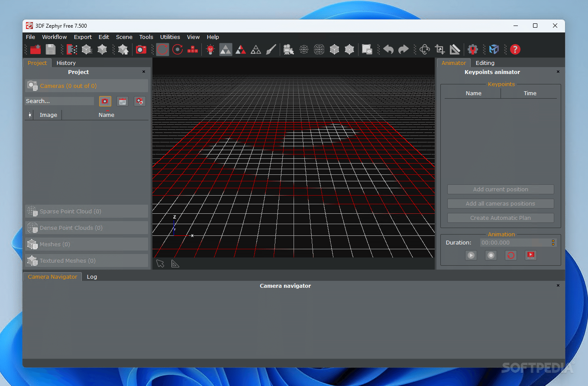Select the paintbrush tool in toolbar

pos(271,49)
